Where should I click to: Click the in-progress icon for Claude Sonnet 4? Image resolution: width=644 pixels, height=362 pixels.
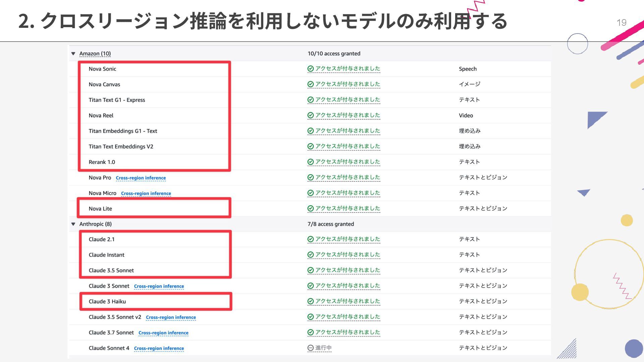311,348
